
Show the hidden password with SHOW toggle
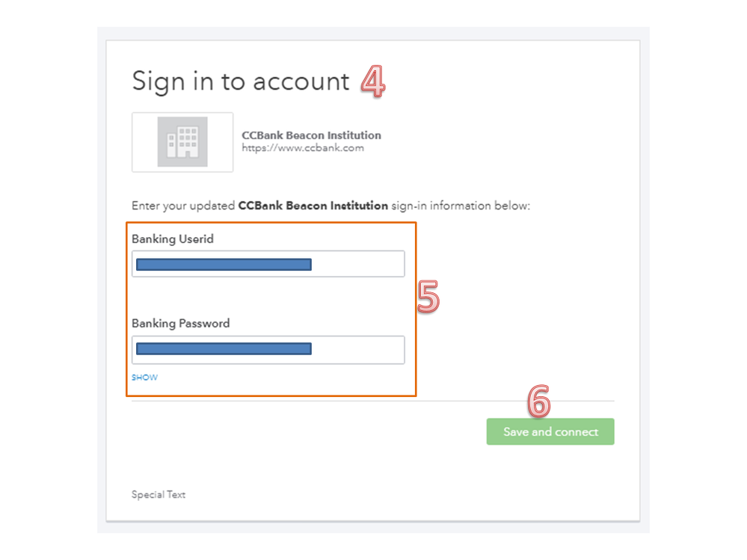[x=144, y=378]
